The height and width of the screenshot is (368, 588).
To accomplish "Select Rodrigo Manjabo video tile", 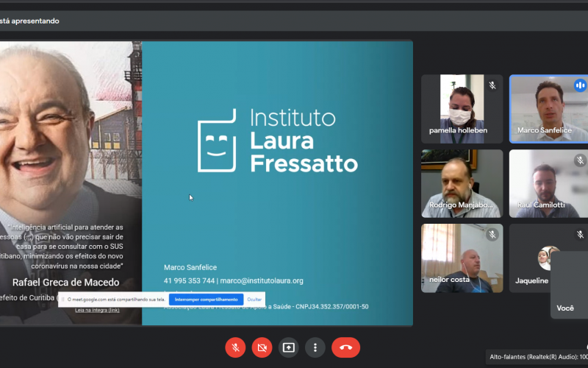I will click(x=462, y=183).
